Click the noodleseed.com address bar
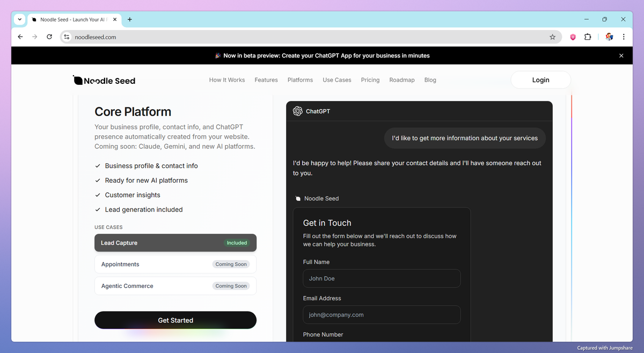644x353 pixels. (x=311, y=37)
